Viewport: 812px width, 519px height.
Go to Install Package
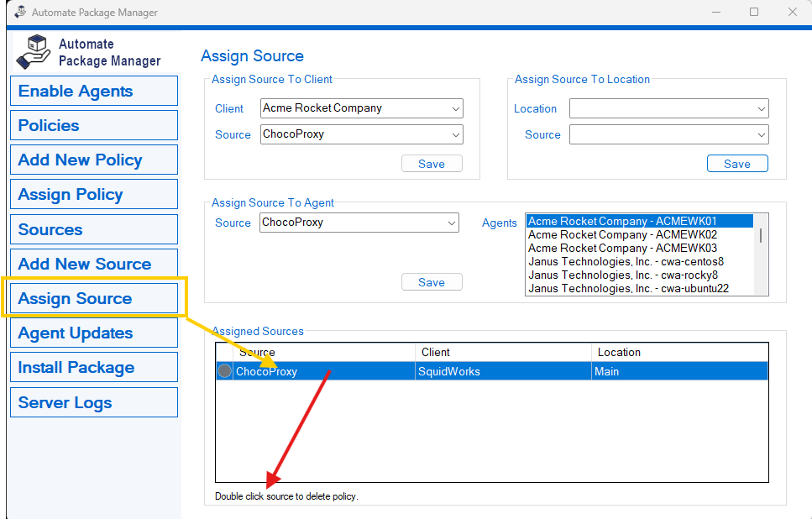pyautogui.click(x=93, y=367)
